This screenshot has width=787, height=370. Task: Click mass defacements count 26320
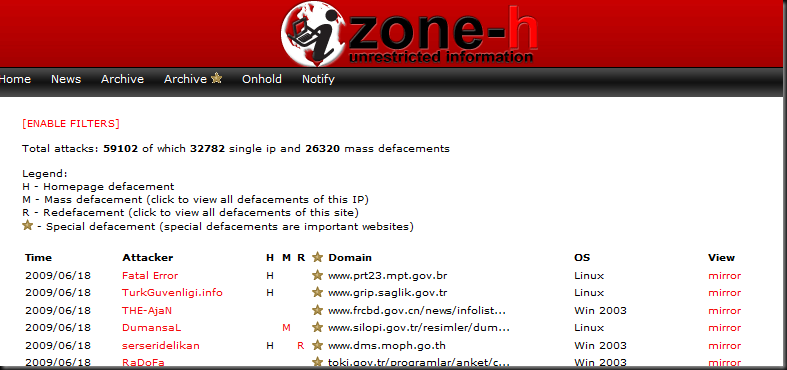(323, 149)
